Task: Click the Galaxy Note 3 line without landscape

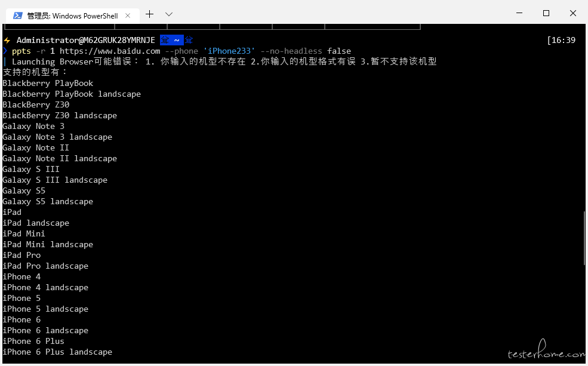Action: tap(33, 127)
